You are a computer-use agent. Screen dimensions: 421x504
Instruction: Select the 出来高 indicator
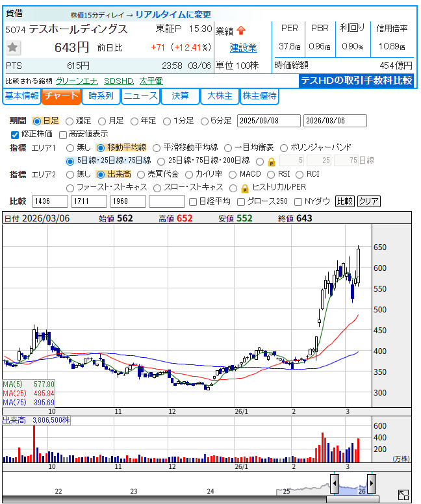[101, 175]
